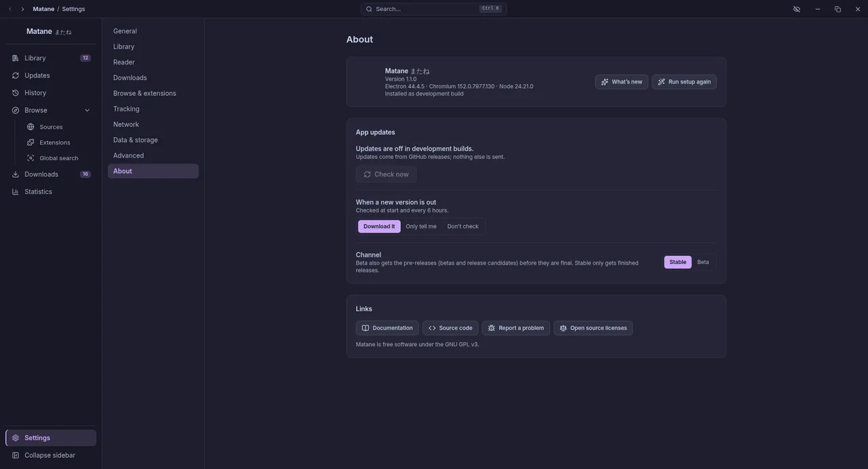Click the Statistics chart icon
The image size is (868, 469).
[x=16, y=191]
